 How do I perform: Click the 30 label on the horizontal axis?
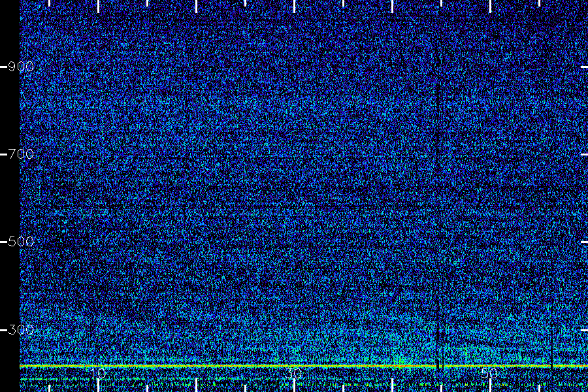(293, 374)
